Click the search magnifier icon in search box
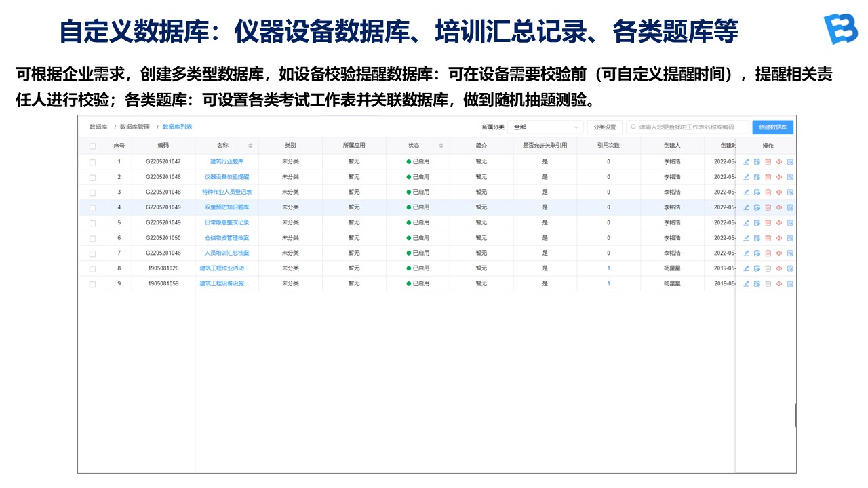The width and height of the screenshot is (868, 488). click(x=633, y=127)
